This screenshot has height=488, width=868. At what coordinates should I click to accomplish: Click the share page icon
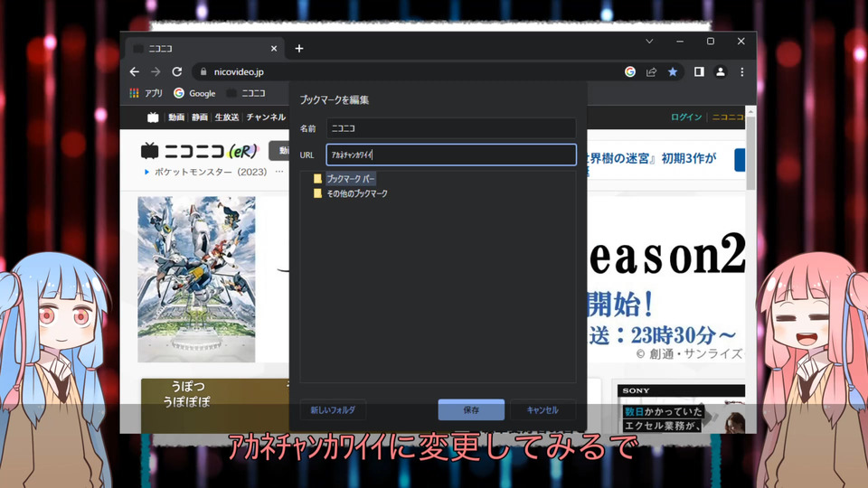click(651, 72)
